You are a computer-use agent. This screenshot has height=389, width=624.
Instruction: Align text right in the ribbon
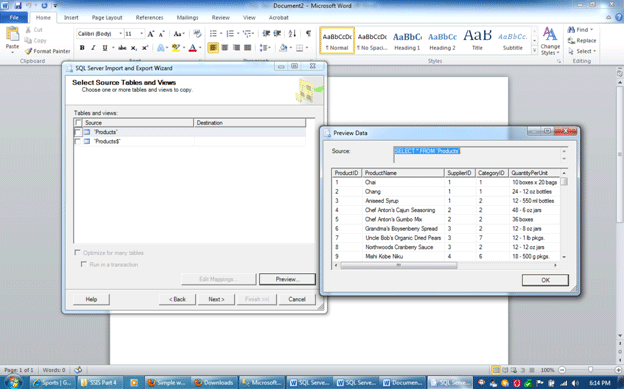point(236,48)
